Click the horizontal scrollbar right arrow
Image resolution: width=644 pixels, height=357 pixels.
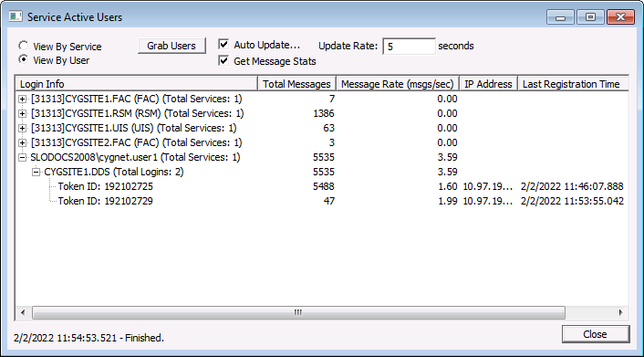pyautogui.click(x=621, y=312)
